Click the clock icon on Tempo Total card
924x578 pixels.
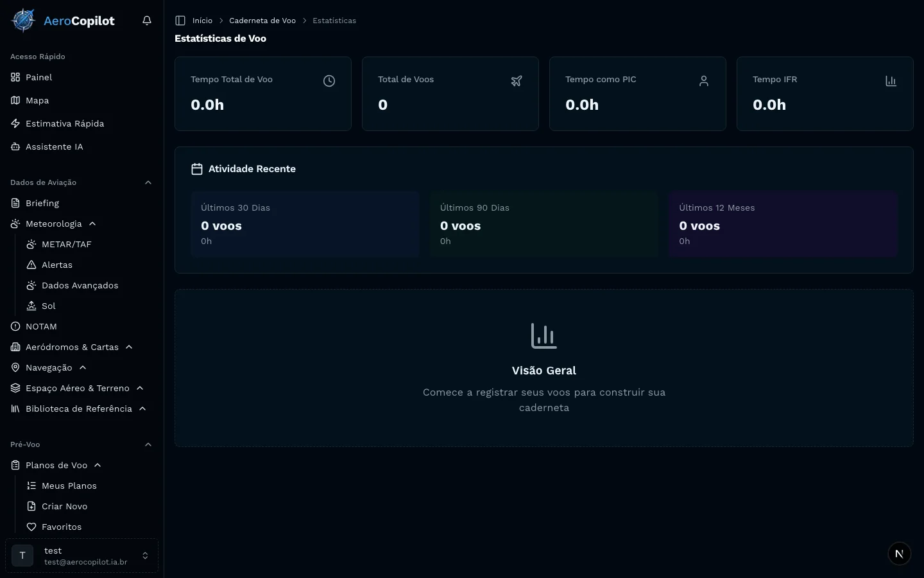click(x=329, y=81)
